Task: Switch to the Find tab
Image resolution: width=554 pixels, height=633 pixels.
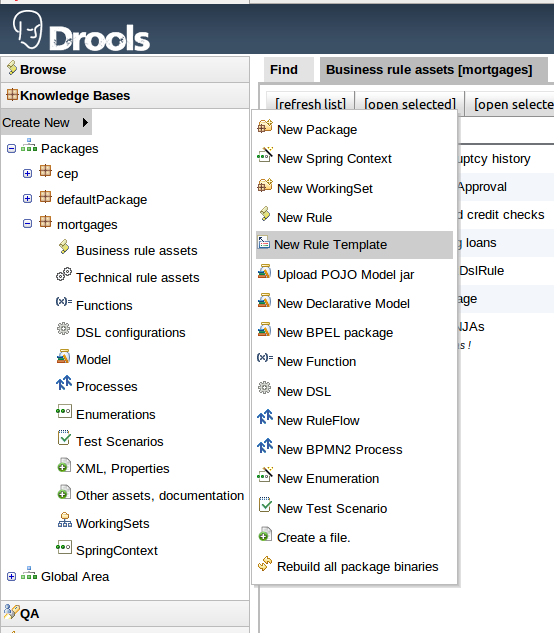Action: point(284,69)
